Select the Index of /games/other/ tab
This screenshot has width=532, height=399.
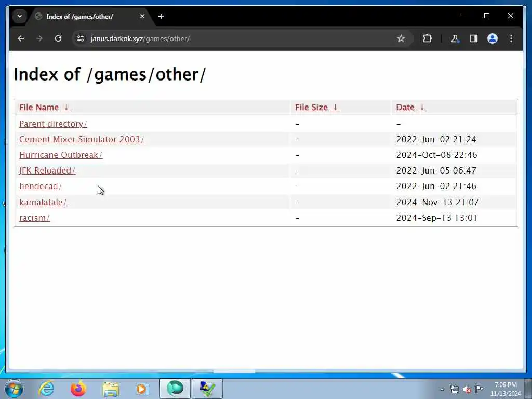90,16
